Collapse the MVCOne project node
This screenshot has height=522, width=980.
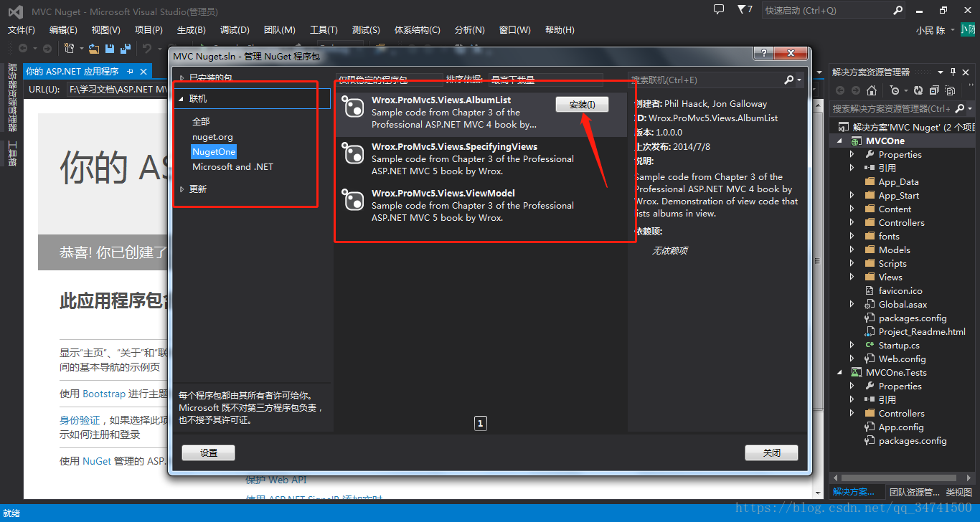pos(839,141)
